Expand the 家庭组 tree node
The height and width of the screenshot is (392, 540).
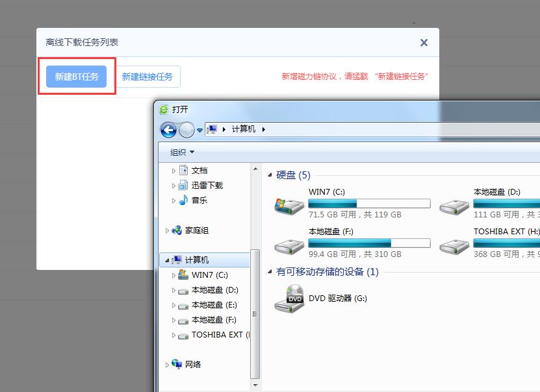[167, 231]
